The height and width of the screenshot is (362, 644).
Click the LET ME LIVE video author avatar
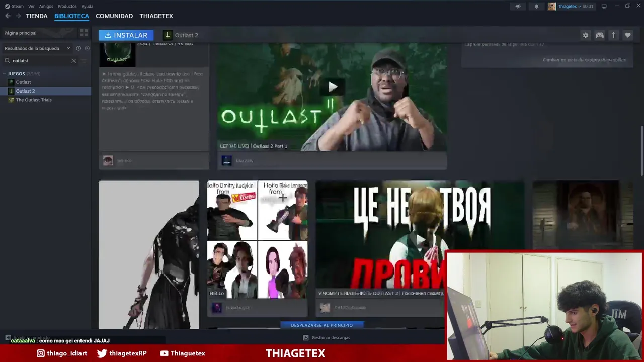click(226, 161)
